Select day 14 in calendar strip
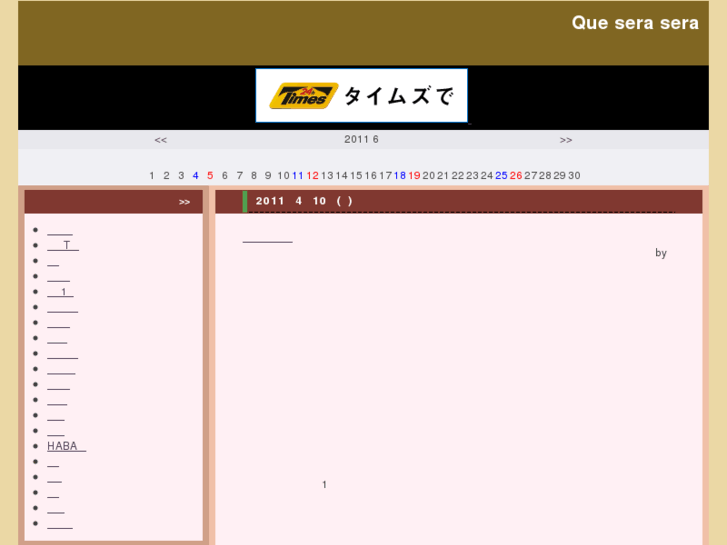Screen dimensions: 727x545 (x=342, y=176)
